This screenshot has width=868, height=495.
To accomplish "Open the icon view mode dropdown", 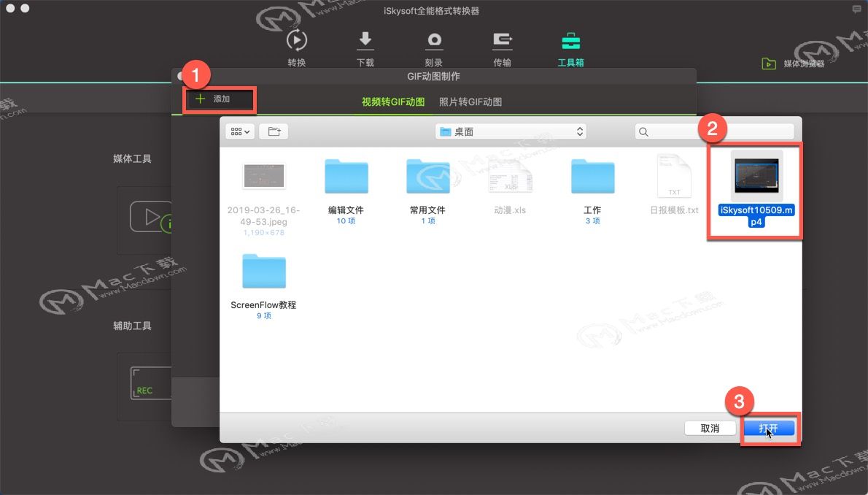I will (240, 131).
